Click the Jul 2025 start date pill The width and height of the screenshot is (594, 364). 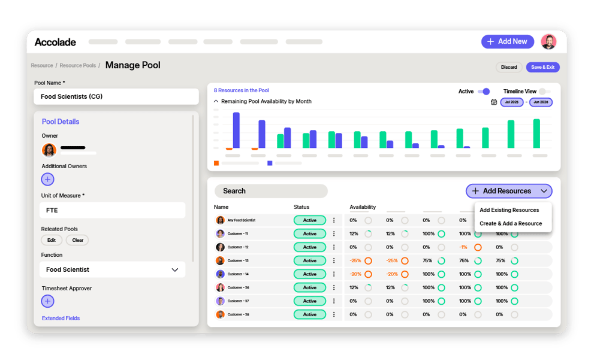[x=511, y=102]
